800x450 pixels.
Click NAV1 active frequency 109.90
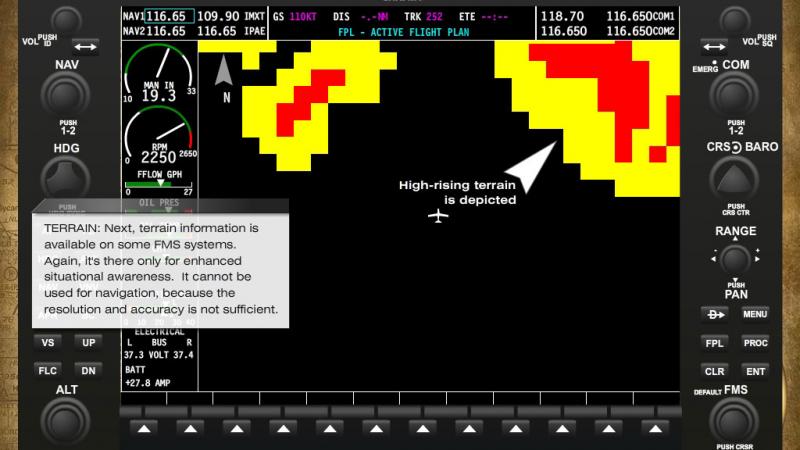pos(218,16)
